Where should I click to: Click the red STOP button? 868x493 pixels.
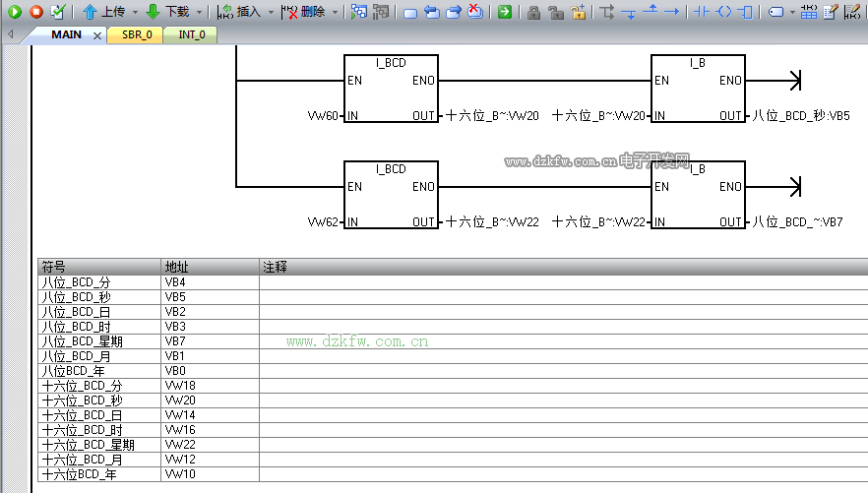[35, 12]
